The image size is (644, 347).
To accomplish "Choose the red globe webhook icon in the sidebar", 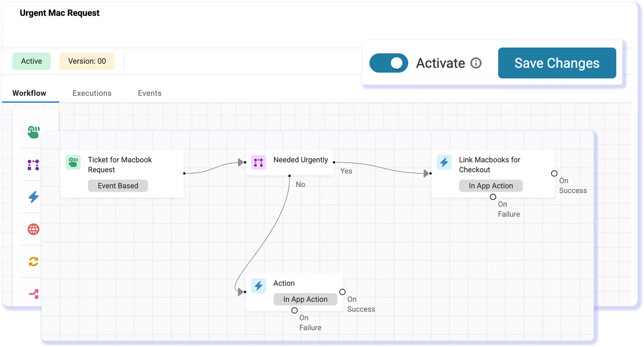I will tap(33, 229).
